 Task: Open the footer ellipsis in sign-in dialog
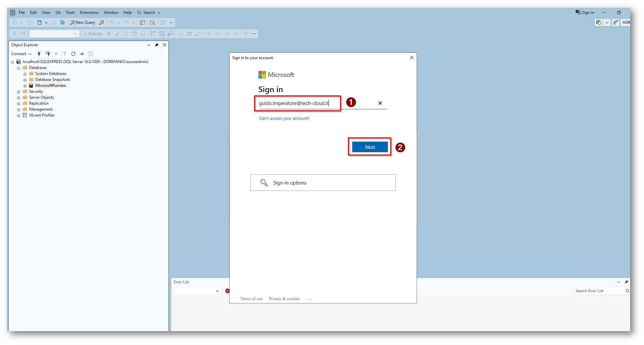tap(309, 299)
